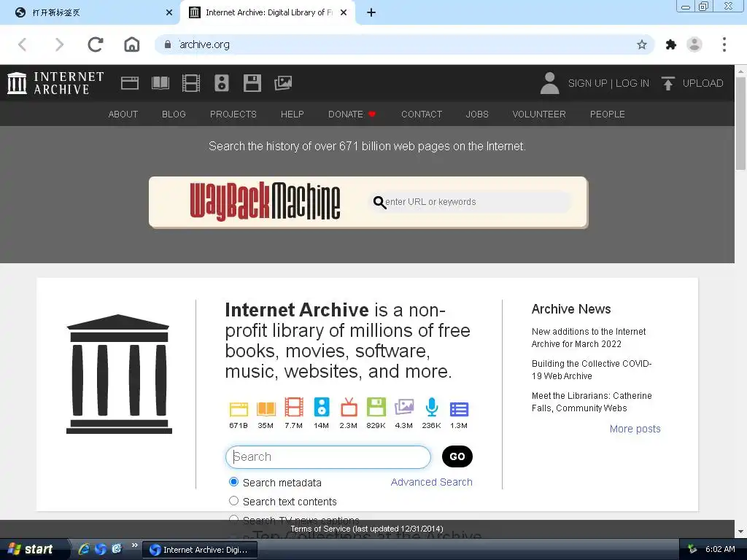Go back with the browser back arrow
This screenshot has height=560, width=747.
pyautogui.click(x=23, y=44)
